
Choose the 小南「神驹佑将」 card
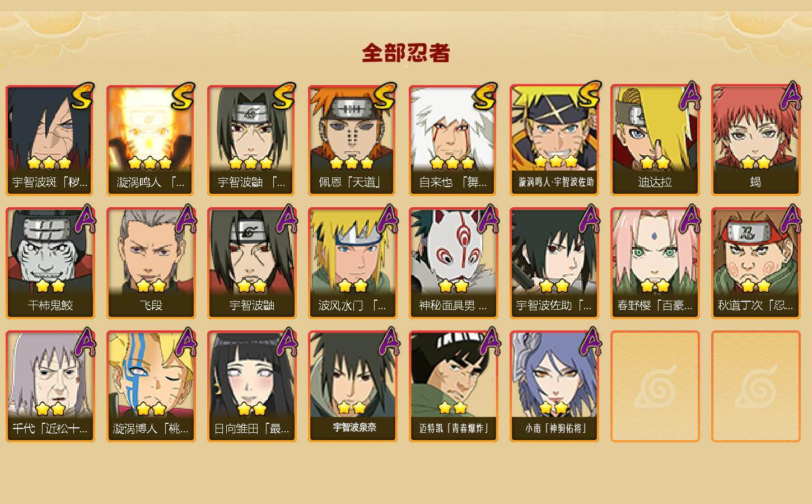tap(554, 386)
